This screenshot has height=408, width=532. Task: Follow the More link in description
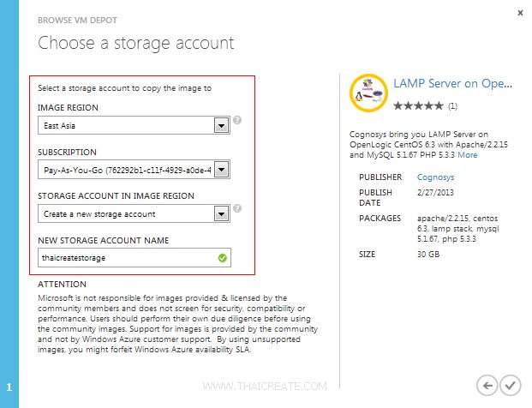click(467, 155)
